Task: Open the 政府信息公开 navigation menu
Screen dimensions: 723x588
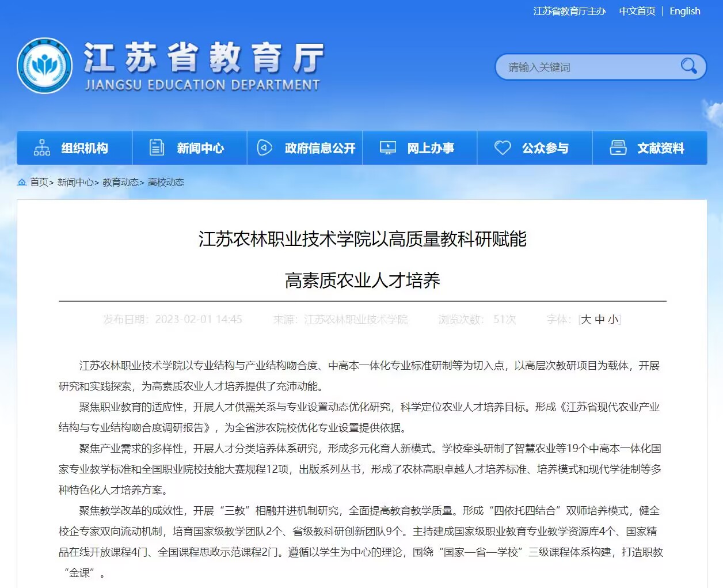Action: [319, 149]
